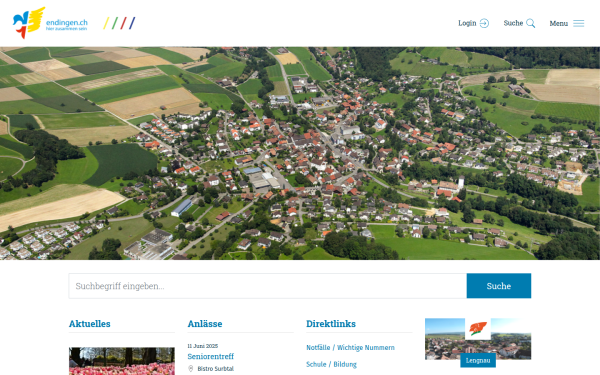This screenshot has height=375, width=600.
Task: Click the green slash stripe
Action: 115,23
